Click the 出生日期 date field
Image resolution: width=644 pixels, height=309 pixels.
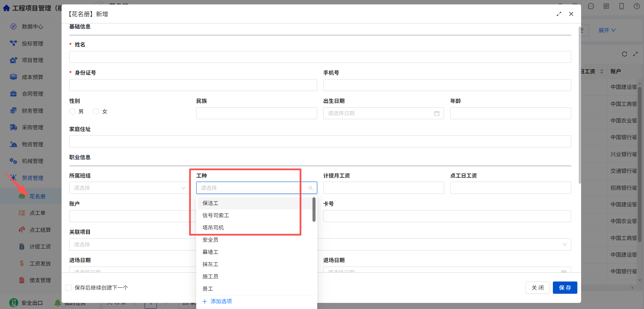click(x=384, y=113)
